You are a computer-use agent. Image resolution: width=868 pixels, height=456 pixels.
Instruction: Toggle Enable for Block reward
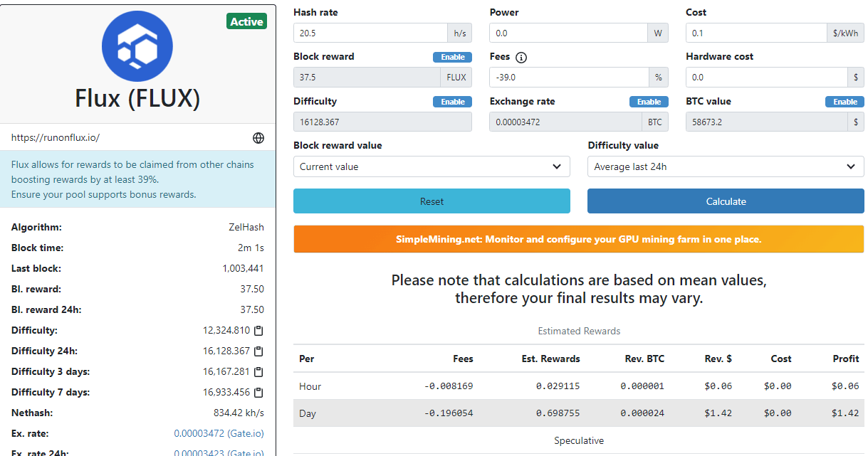[x=452, y=58]
